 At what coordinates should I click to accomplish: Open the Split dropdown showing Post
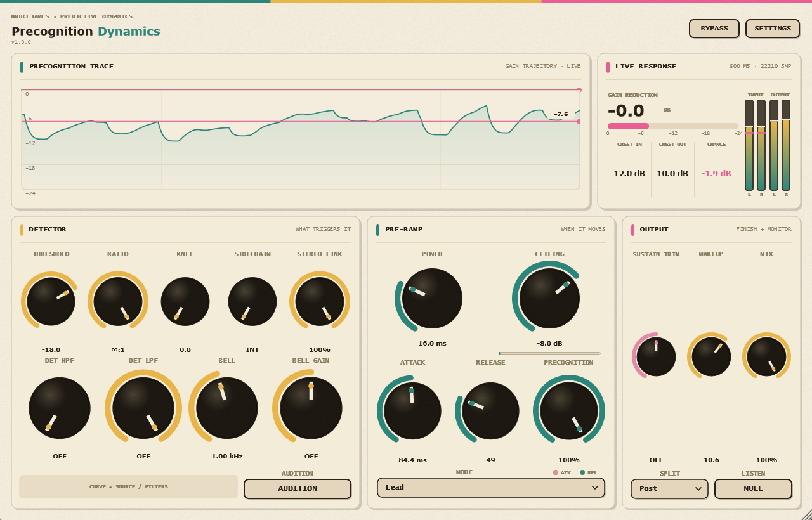[669, 489]
